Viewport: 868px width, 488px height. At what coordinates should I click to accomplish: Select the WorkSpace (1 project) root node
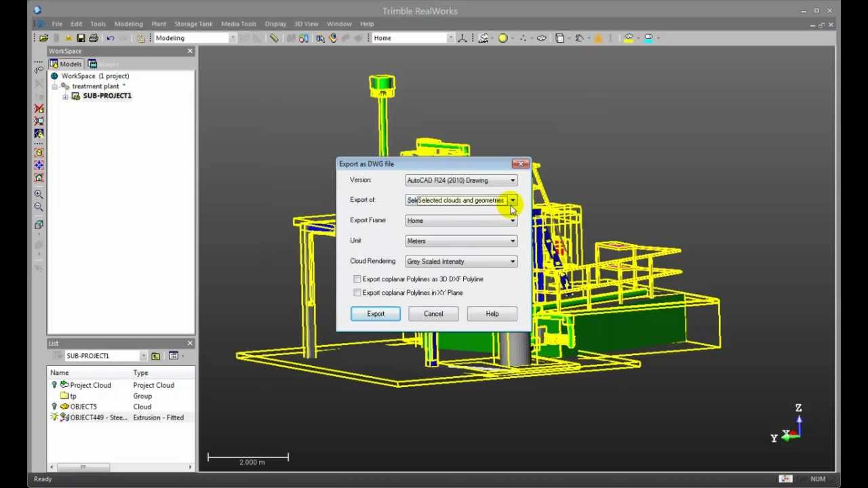(95, 76)
